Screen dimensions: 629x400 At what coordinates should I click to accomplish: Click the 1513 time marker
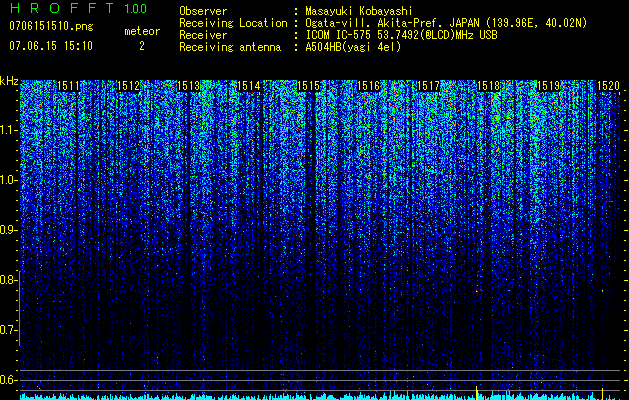tap(189, 86)
